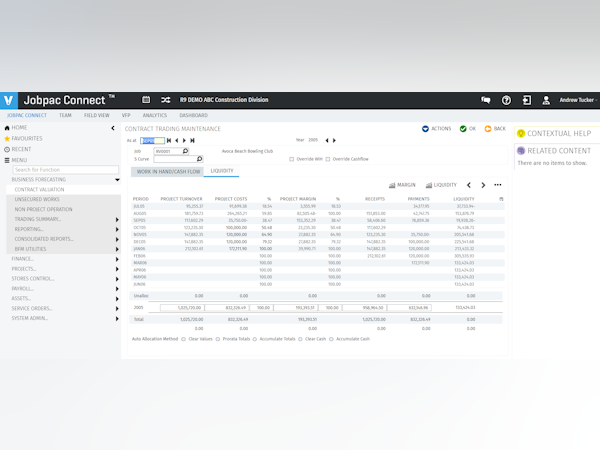Jump to first period arrow
Image resolution: width=600 pixels, height=450 pixels.
[169, 140]
